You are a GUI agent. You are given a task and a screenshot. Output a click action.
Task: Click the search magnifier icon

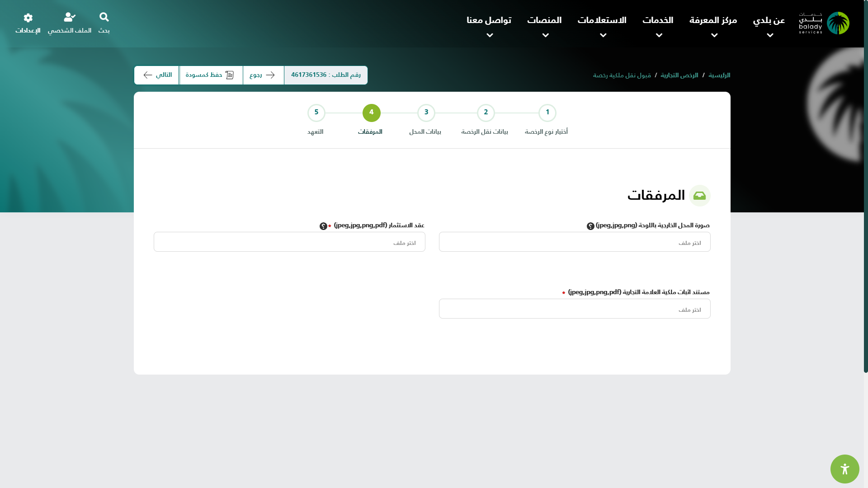point(104,17)
